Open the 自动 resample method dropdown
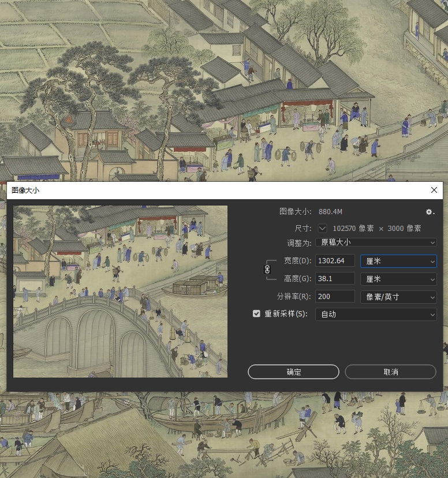The image size is (448, 478). point(376,314)
